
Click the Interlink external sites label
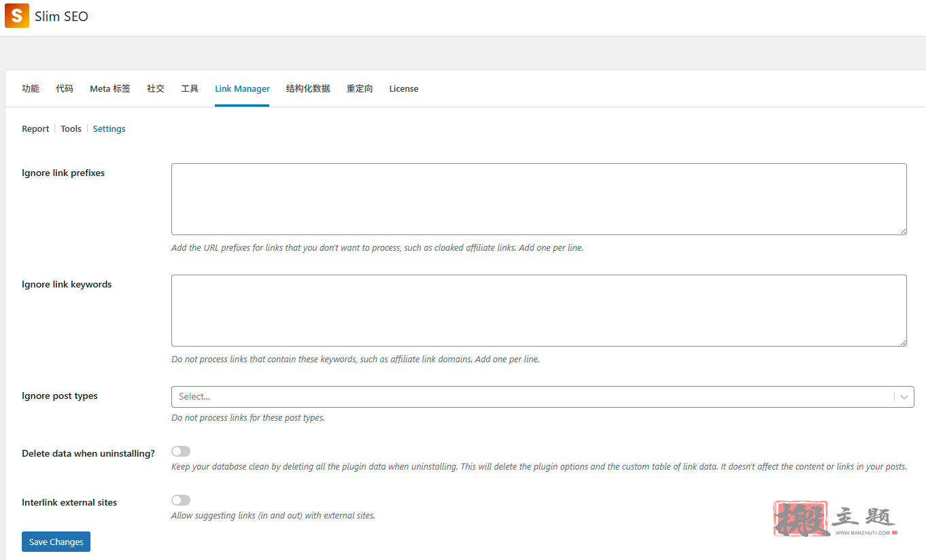coord(69,502)
